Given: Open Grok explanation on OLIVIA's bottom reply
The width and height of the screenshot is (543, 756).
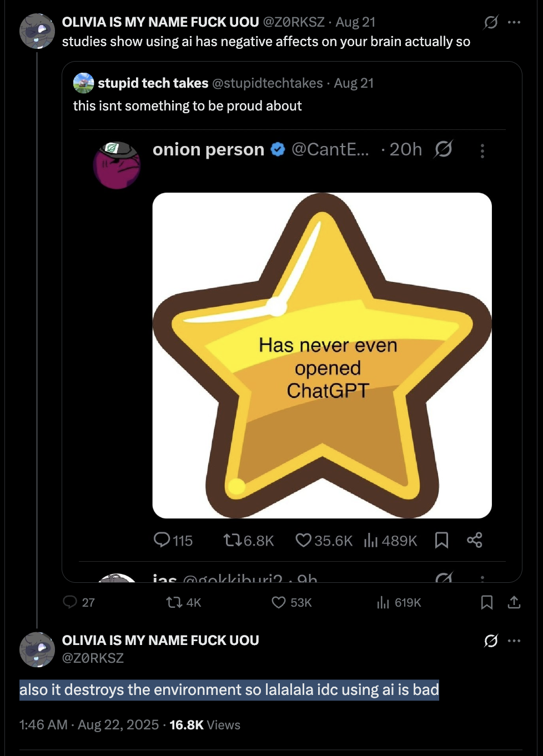Looking at the screenshot, I should pyautogui.click(x=491, y=641).
